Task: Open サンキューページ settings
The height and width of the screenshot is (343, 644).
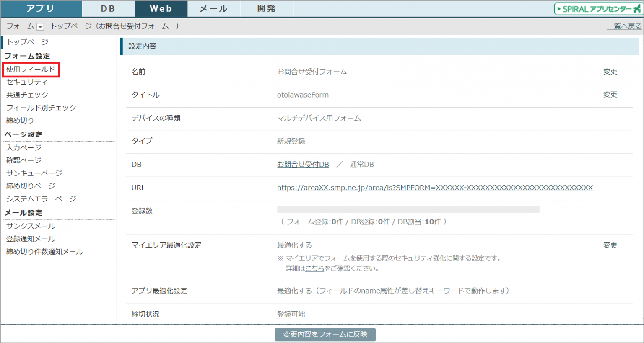Action: [34, 173]
